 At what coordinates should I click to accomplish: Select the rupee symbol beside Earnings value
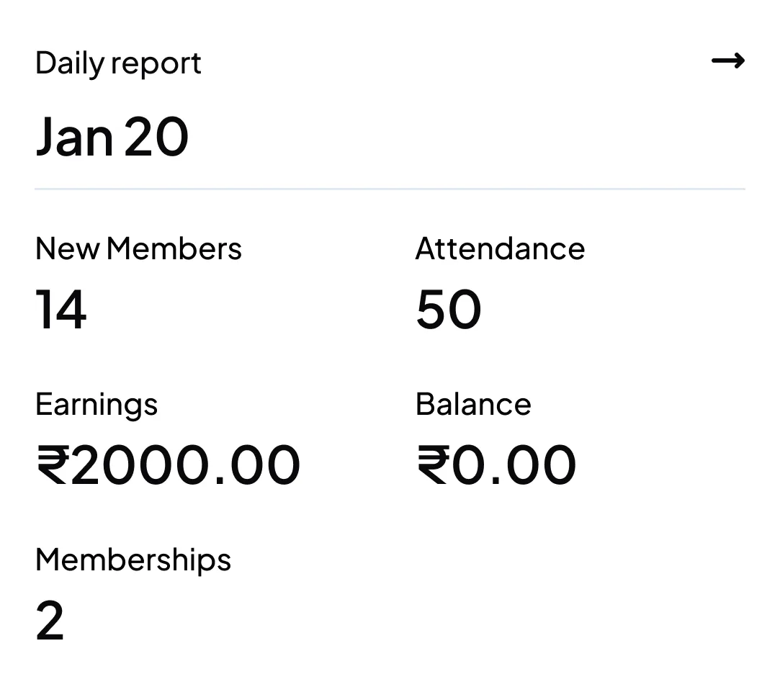point(55,463)
